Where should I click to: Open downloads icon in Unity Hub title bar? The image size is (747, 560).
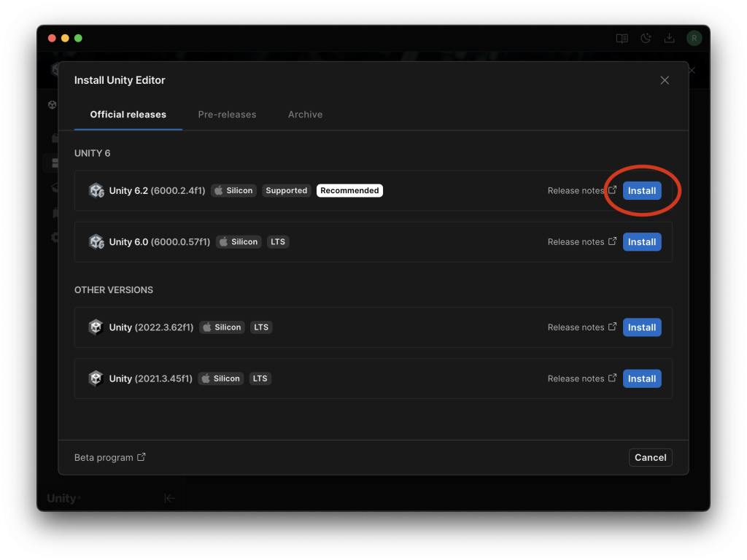point(670,38)
